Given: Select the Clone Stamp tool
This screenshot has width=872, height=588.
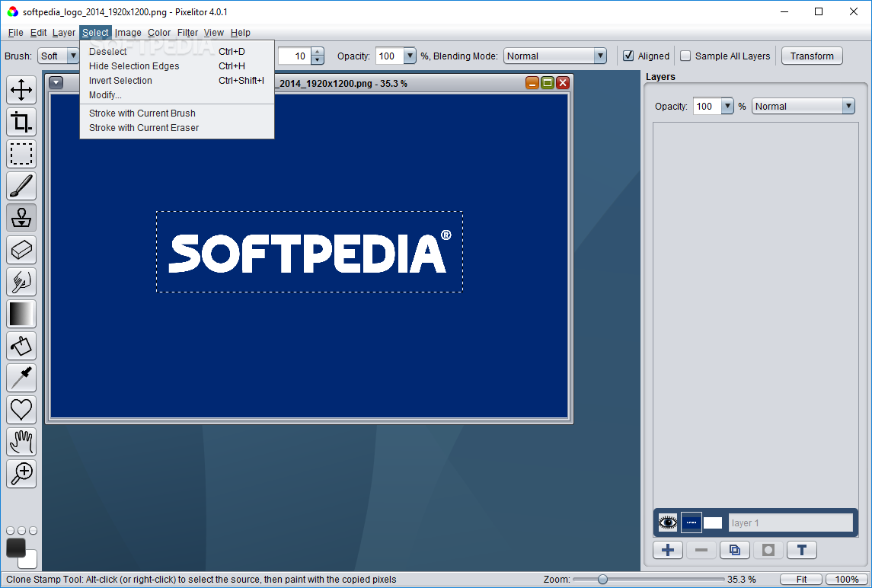Looking at the screenshot, I should pyautogui.click(x=21, y=218).
